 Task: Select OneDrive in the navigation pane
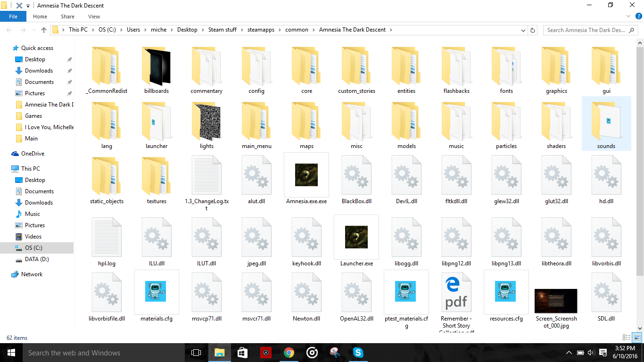[x=33, y=154]
